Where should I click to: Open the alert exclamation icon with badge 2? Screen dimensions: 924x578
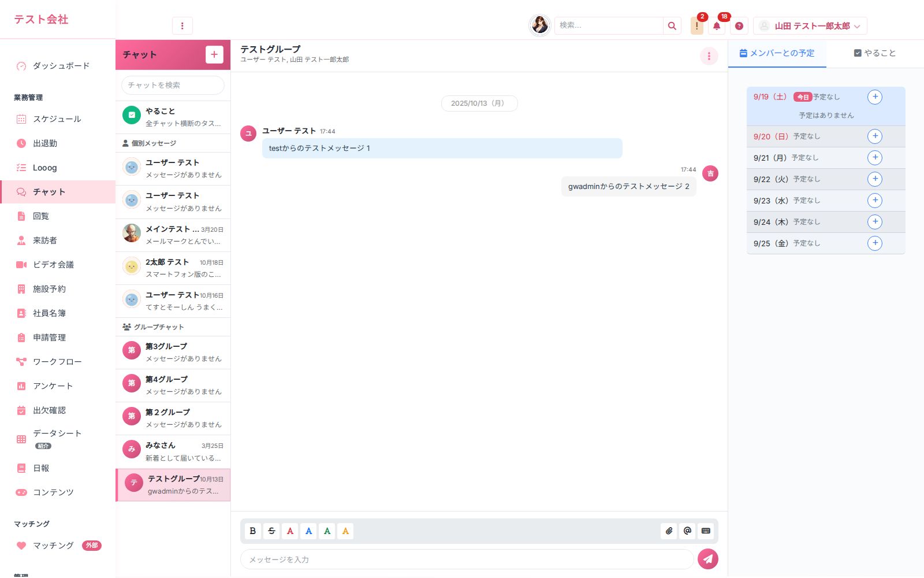(697, 26)
